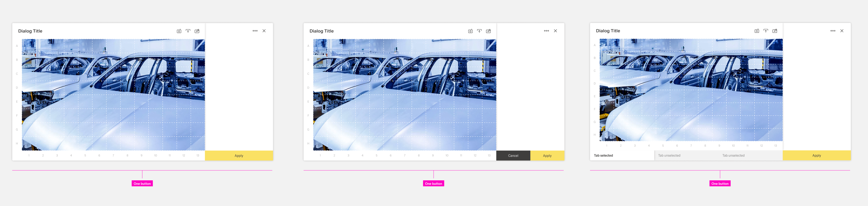Viewport: 868px width, 206px height.
Task: Click the camera icon in the leftmost dialog
Action: [179, 31]
